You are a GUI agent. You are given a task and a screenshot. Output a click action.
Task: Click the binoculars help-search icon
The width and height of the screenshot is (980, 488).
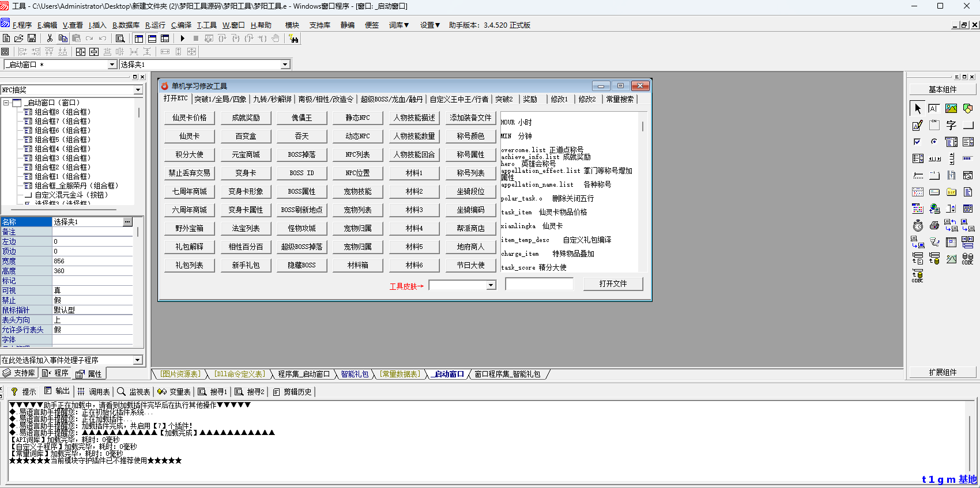coord(293,38)
